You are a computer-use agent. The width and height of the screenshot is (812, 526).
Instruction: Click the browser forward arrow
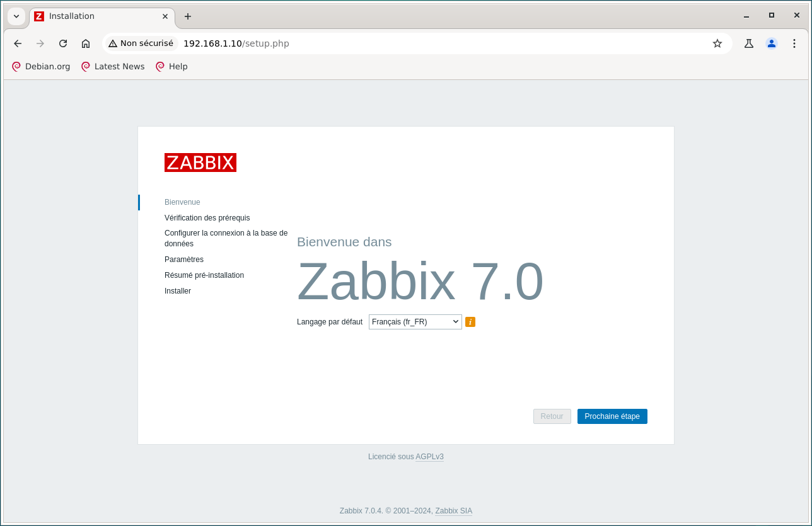point(40,43)
